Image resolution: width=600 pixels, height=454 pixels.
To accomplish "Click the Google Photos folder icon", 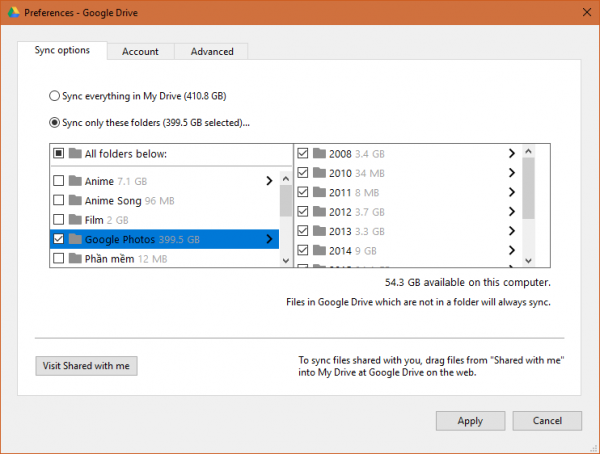I will [x=75, y=239].
